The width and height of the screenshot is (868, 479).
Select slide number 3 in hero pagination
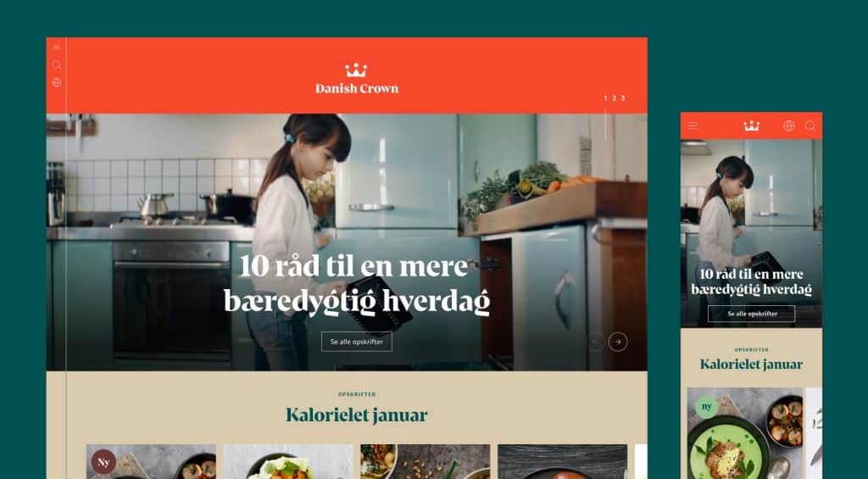tap(623, 98)
